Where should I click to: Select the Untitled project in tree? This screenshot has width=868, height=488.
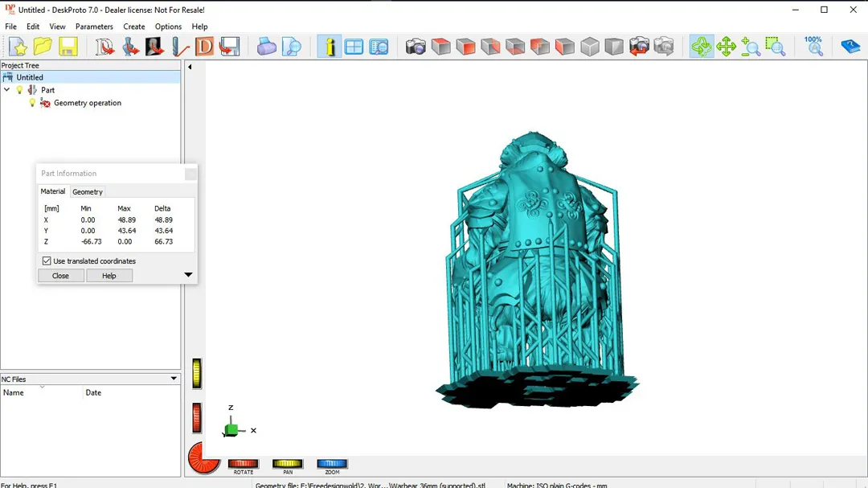point(90,77)
